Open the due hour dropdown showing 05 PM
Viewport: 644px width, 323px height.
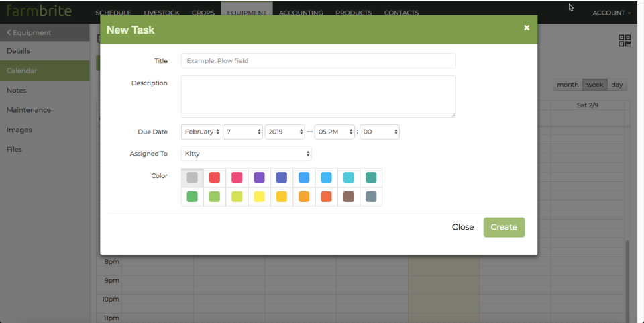[x=334, y=132]
